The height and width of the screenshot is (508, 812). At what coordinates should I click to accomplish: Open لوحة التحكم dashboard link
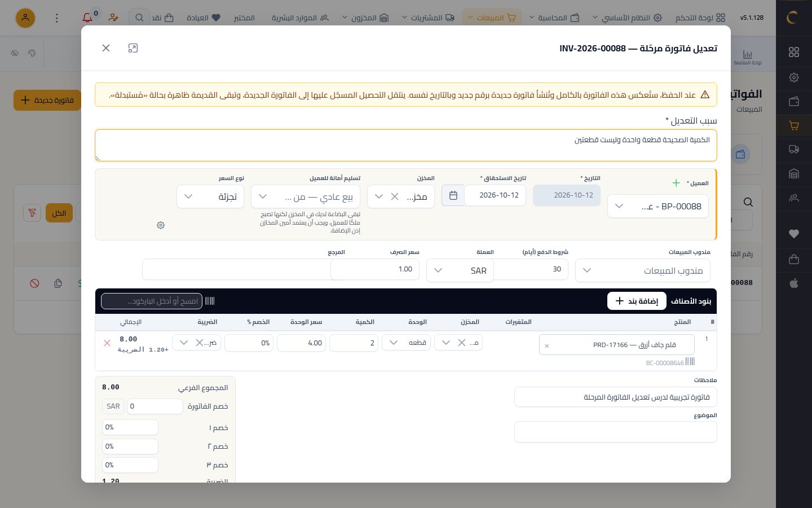click(x=700, y=17)
